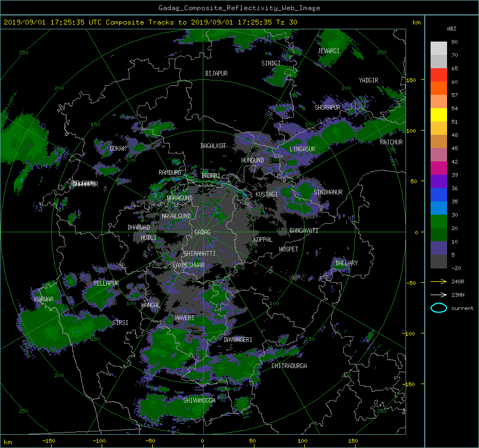
Task: Click the YELLAPUR city label
Action: click(x=106, y=283)
